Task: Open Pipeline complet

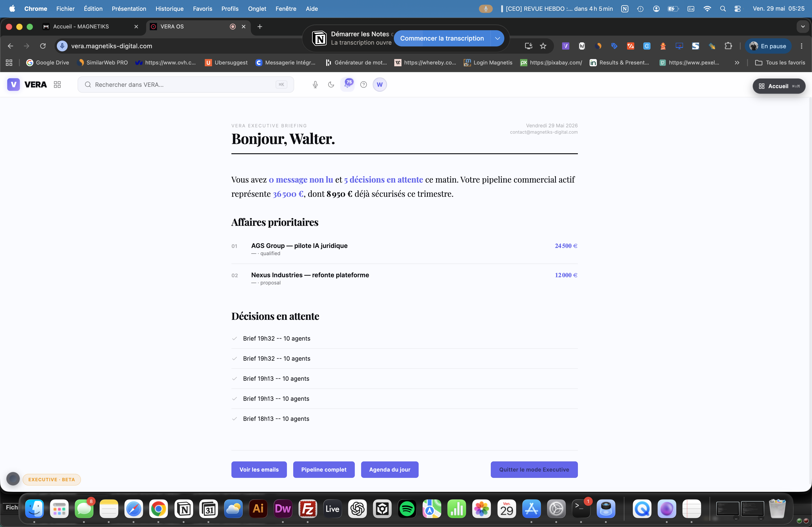Action: (324, 469)
